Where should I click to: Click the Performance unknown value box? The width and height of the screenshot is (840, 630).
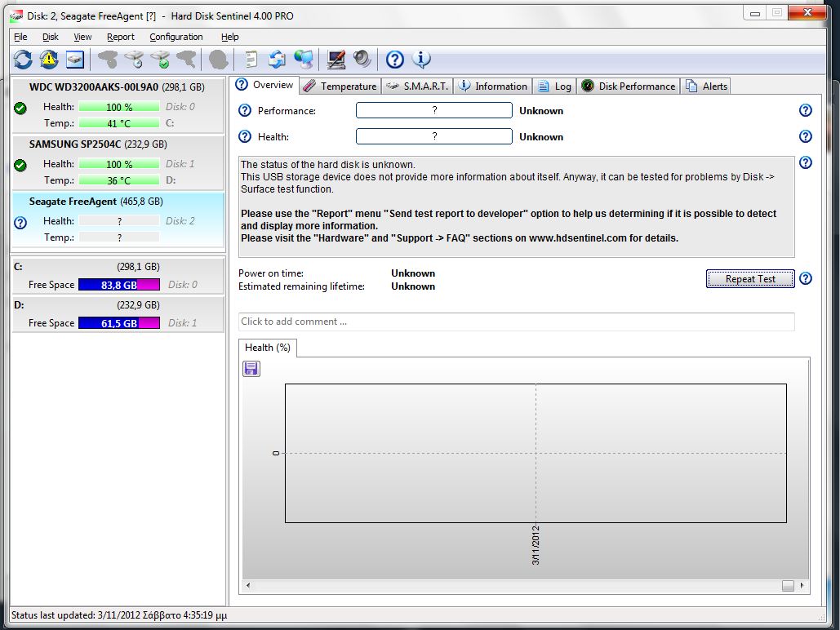click(434, 110)
